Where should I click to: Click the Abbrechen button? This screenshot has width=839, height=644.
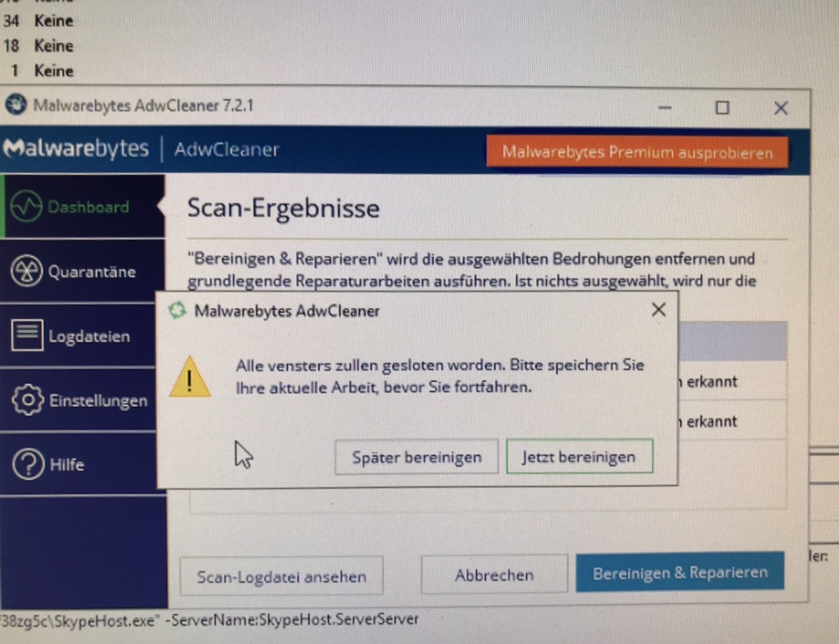click(x=494, y=575)
